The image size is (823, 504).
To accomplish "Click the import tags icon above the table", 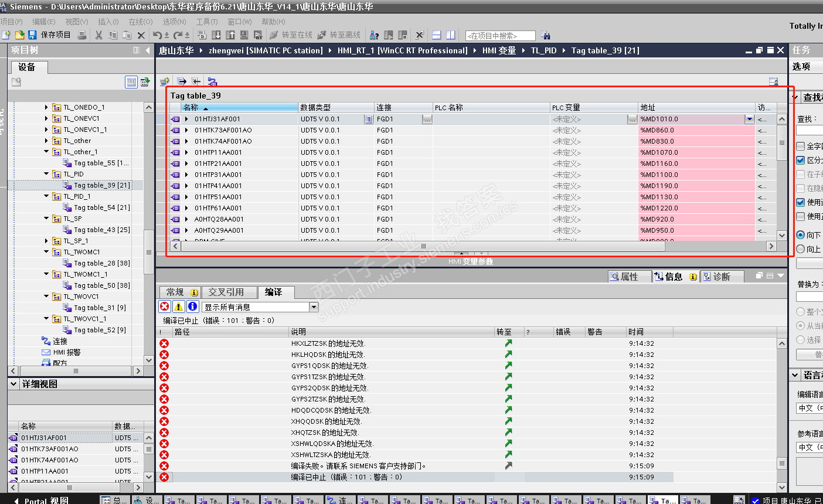I will click(x=196, y=81).
